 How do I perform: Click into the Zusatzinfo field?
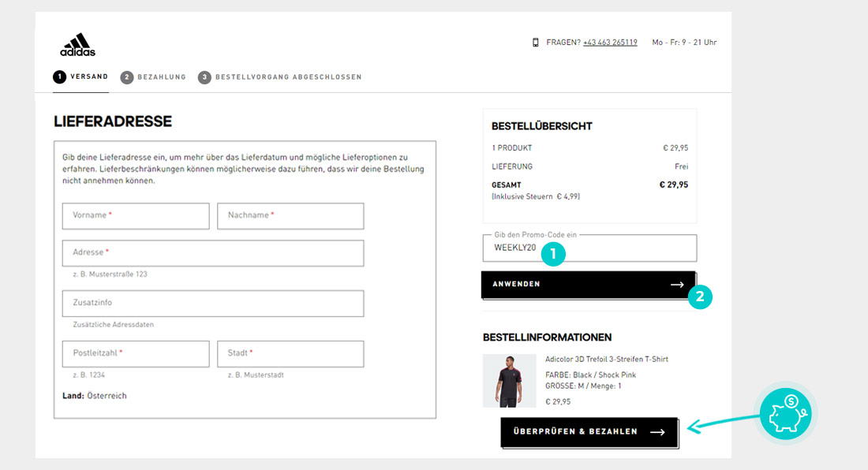pos(213,303)
